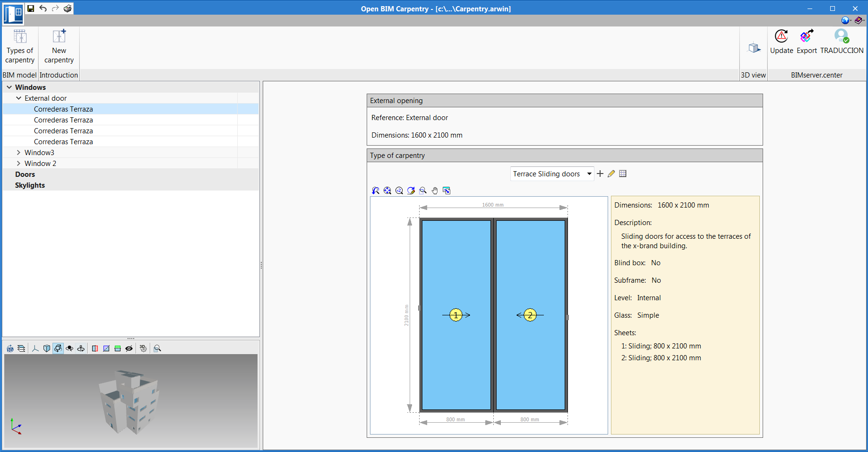Expand the Window3 node
The height and width of the screenshot is (452, 868).
pyautogui.click(x=19, y=152)
